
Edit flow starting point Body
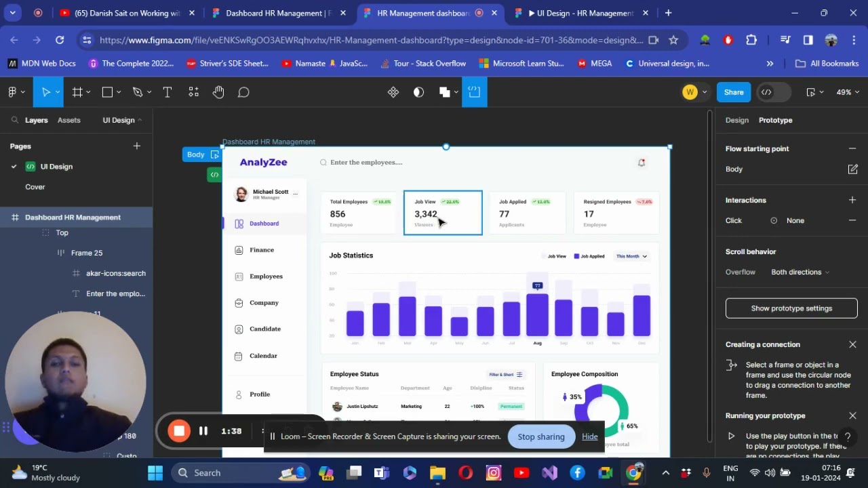[x=852, y=169]
